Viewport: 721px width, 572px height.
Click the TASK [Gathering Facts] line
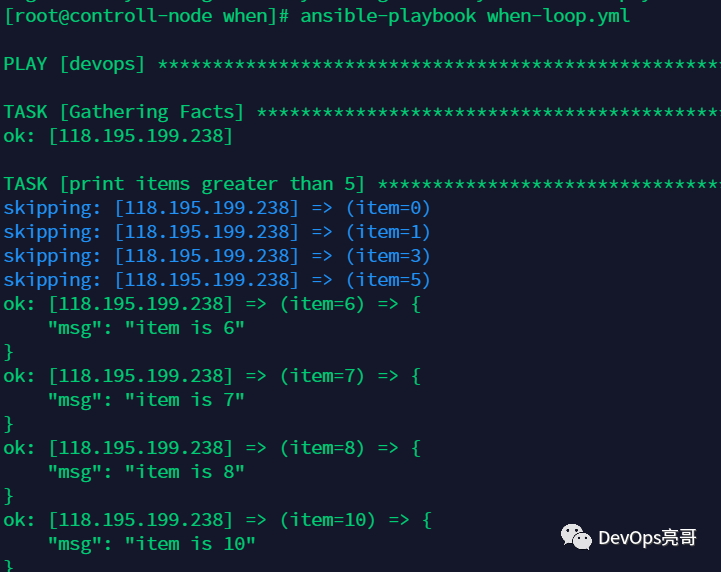124,112
